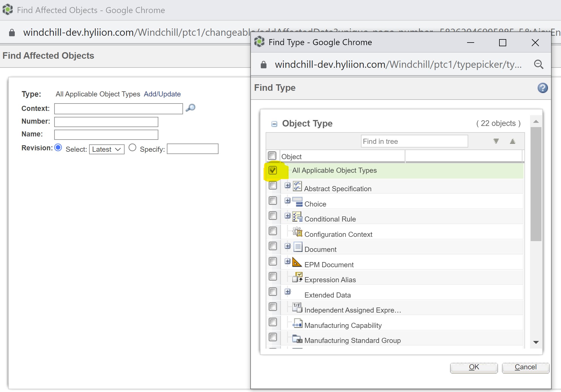
Task: Click the Conditional Rule type icon
Action: coord(297,217)
